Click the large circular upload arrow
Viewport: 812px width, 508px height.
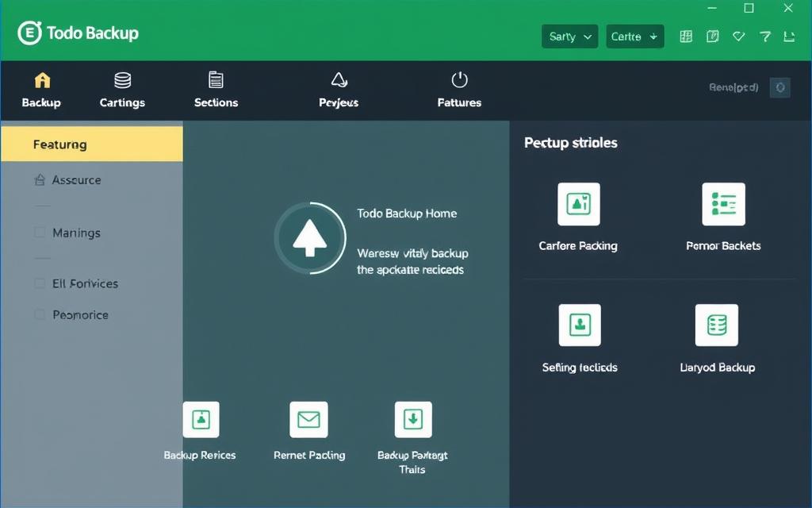(310, 238)
